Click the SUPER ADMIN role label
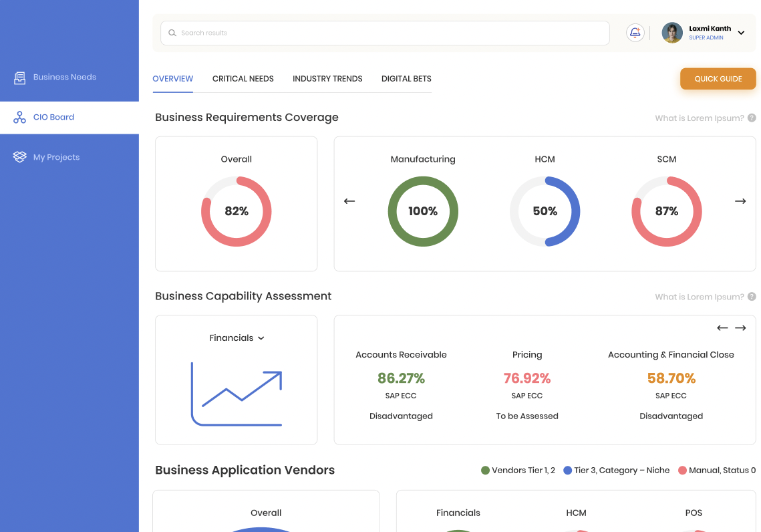 [706, 38]
